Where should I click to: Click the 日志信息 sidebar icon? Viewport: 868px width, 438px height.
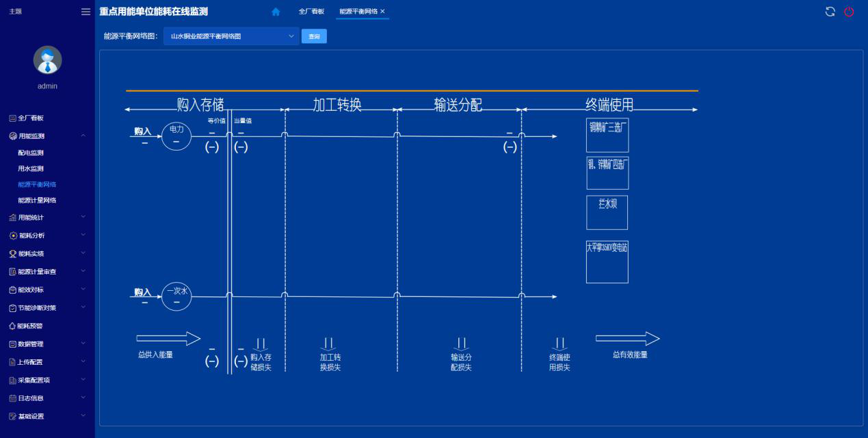click(x=12, y=398)
